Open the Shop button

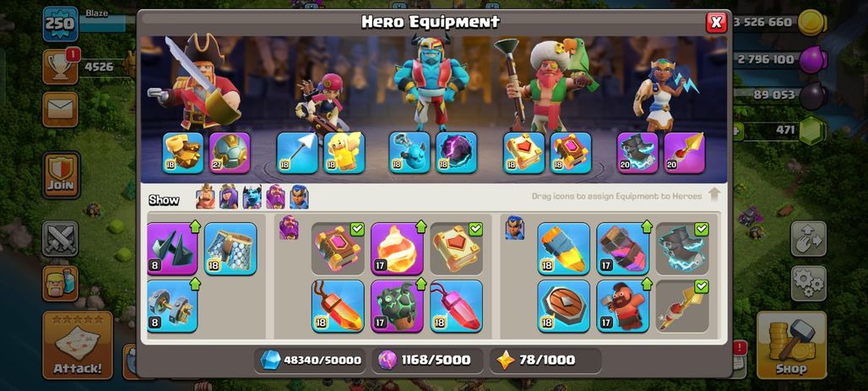point(791,345)
